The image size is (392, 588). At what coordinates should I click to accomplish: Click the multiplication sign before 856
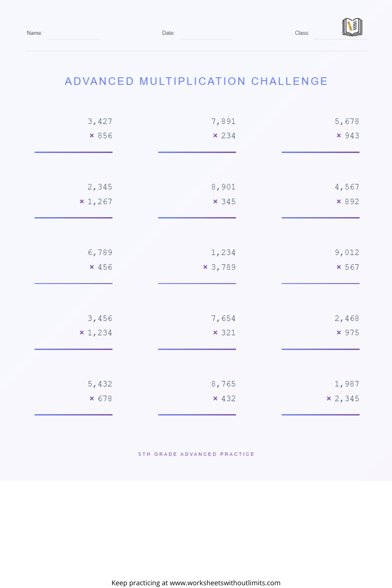pyautogui.click(x=92, y=136)
